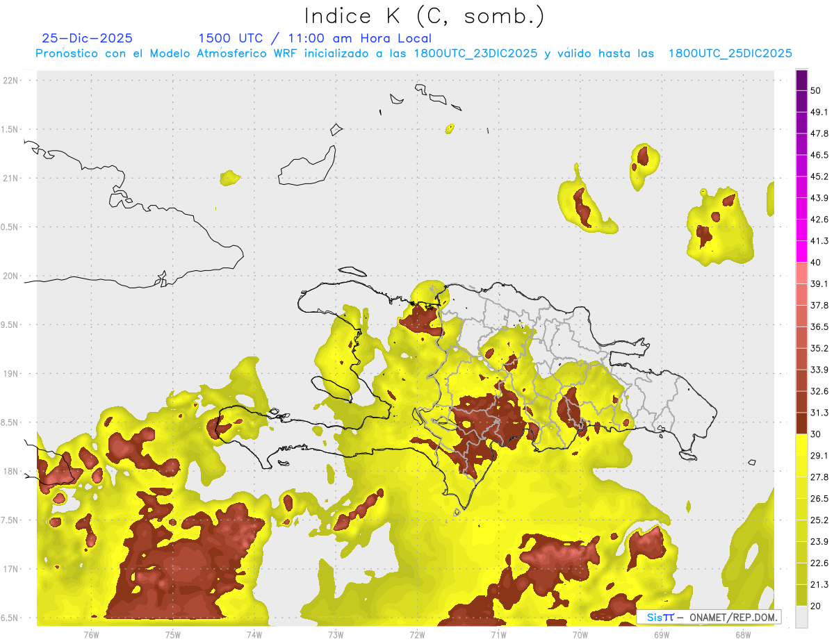Click the "1800UTC_23DIC2025" initialization time text

pyautogui.click(x=475, y=53)
